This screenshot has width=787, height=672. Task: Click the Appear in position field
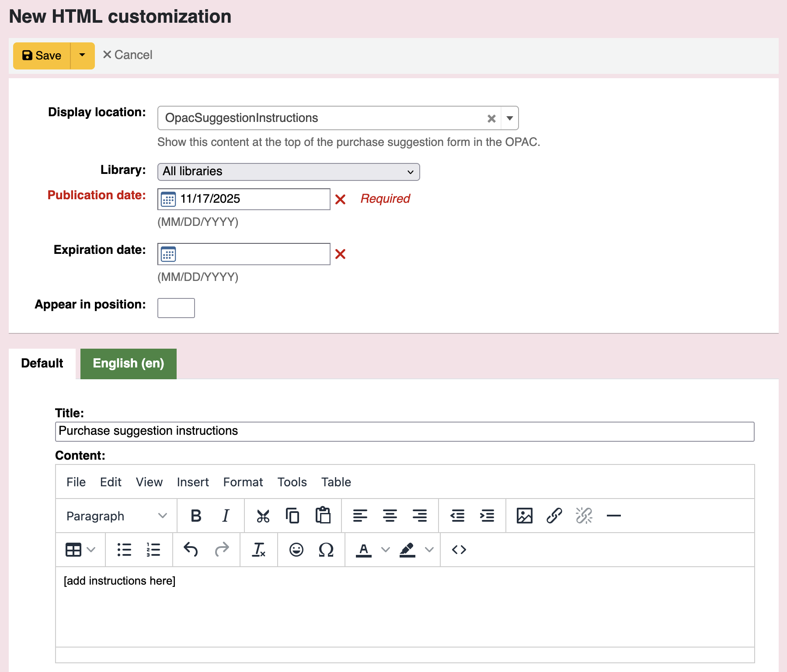click(176, 308)
